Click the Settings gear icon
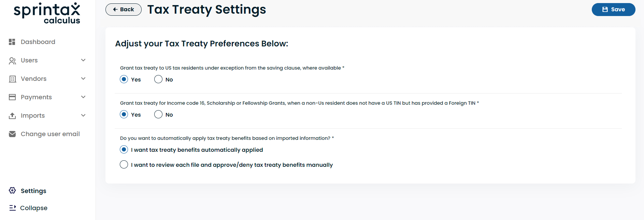Viewport: 644px width, 220px height. [x=12, y=190]
